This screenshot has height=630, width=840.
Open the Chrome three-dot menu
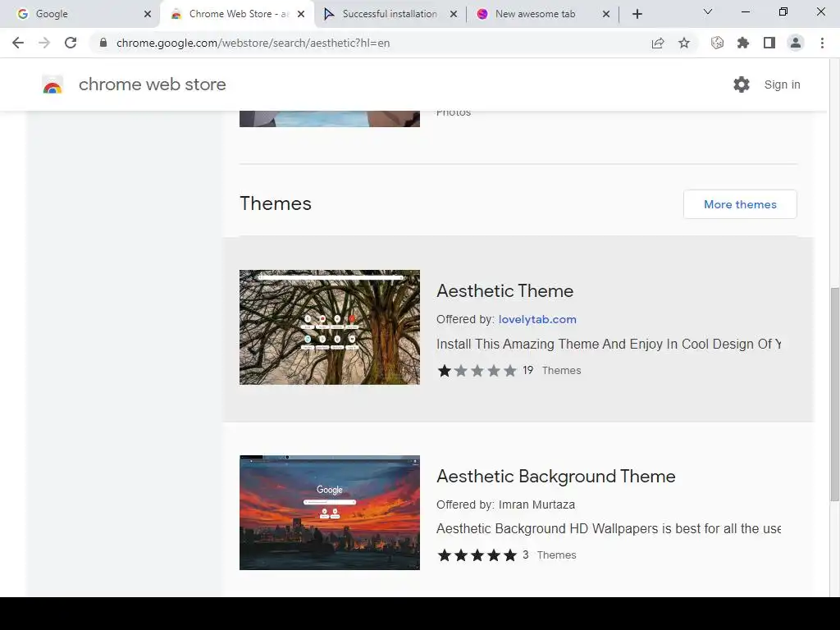[822, 43]
